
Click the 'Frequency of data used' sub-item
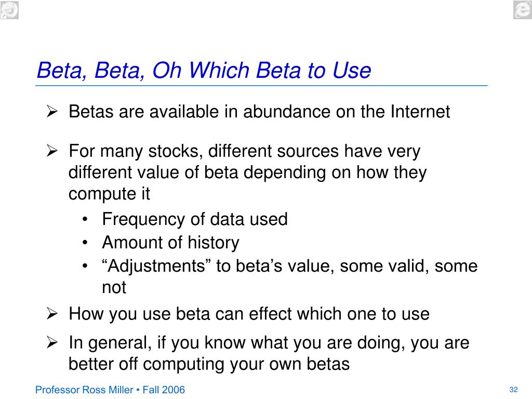point(195,219)
